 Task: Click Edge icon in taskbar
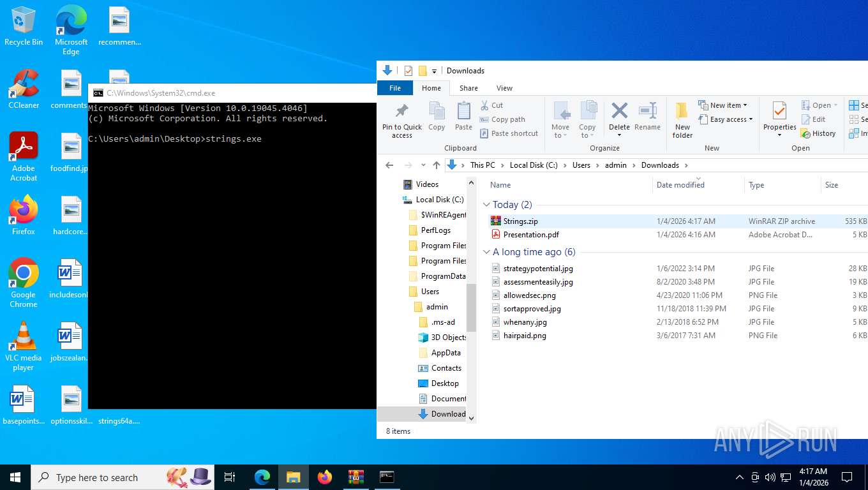coord(262,477)
